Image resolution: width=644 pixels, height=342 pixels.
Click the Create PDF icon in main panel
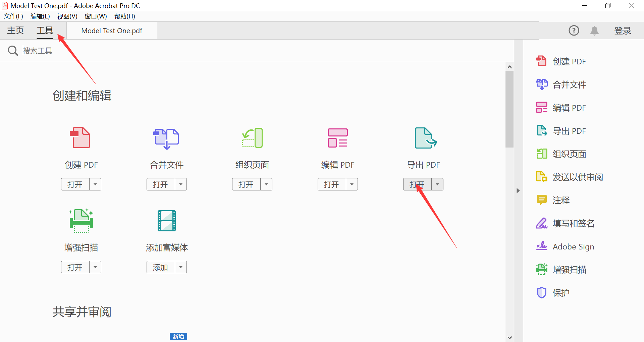click(80, 138)
